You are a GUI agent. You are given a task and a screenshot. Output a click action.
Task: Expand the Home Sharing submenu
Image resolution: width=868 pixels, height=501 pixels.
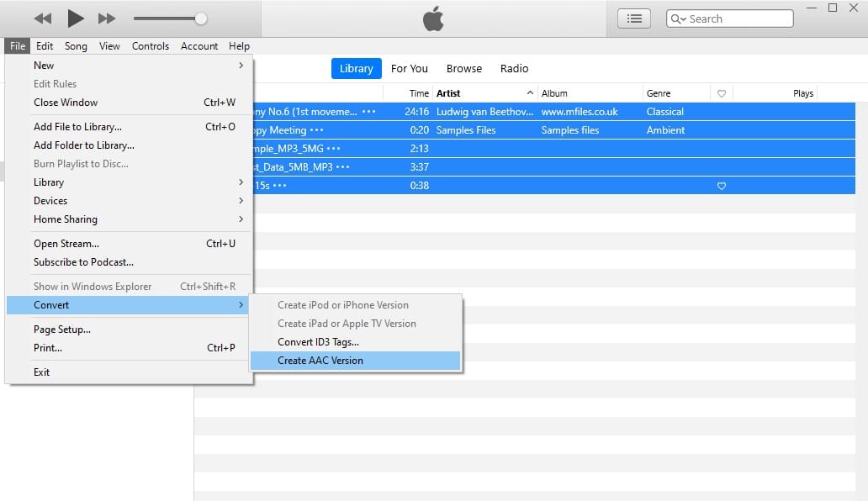tap(129, 219)
